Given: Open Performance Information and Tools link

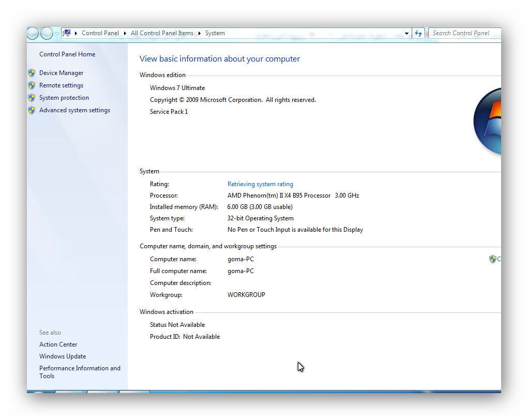Looking at the screenshot, I should [x=80, y=372].
